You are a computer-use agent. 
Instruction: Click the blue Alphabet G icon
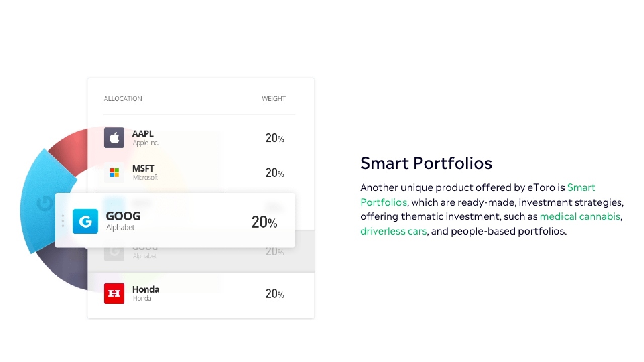point(85,221)
